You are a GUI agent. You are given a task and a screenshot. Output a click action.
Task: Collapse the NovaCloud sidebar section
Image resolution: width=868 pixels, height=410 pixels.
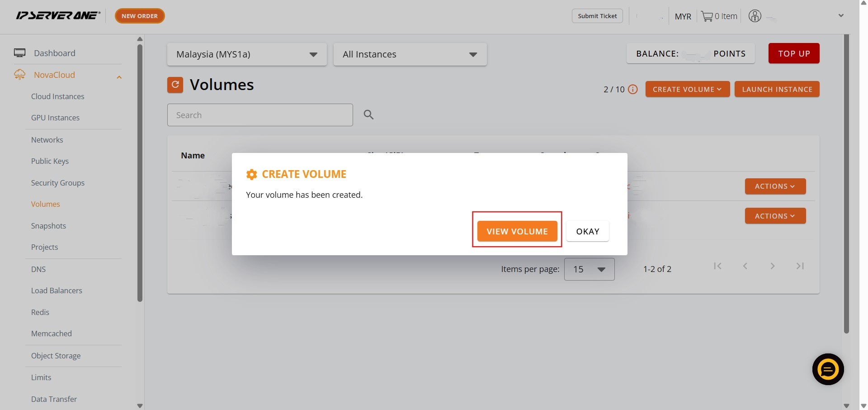tap(119, 77)
